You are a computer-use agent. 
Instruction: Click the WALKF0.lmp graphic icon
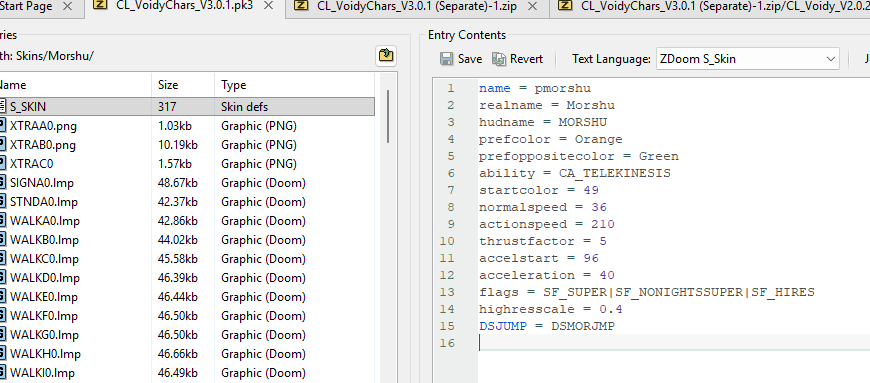(2, 315)
